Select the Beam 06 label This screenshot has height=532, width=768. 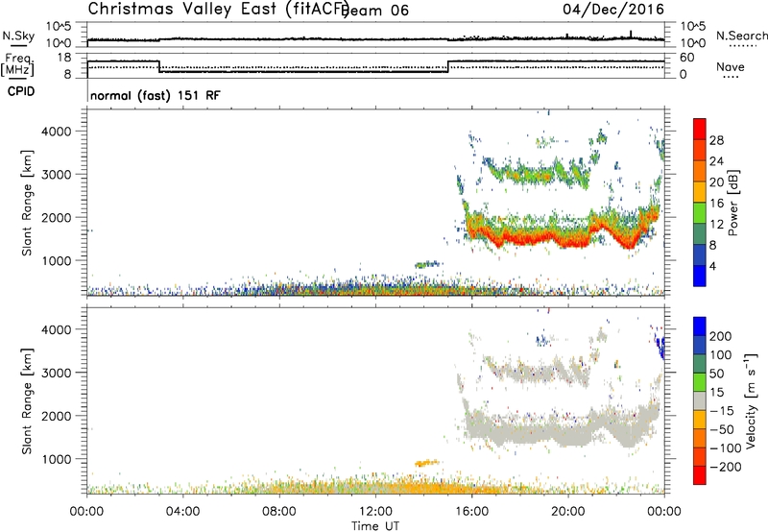click(374, 11)
